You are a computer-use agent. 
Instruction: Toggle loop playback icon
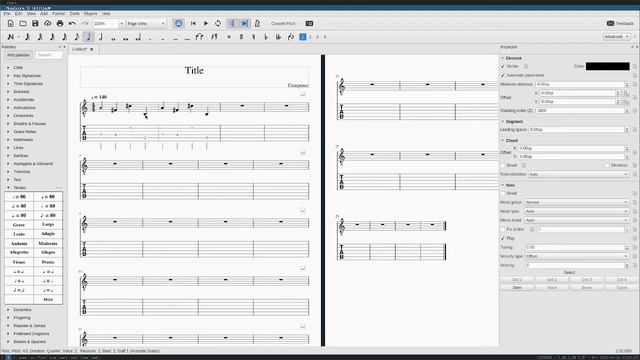218,24
